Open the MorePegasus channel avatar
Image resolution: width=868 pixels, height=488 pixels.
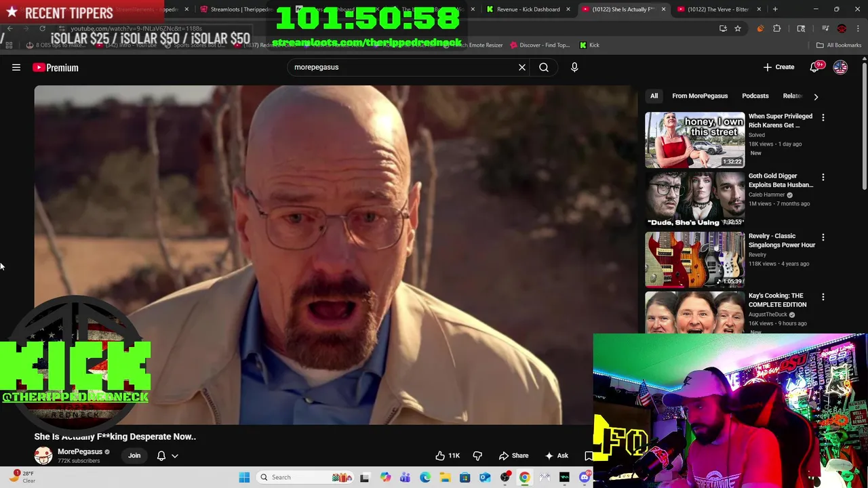(43, 455)
